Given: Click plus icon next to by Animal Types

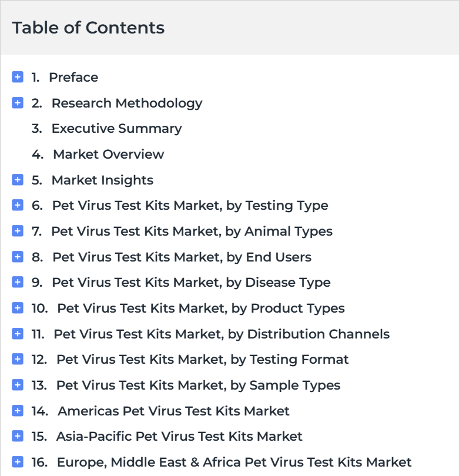Looking at the screenshot, I should tap(18, 231).
